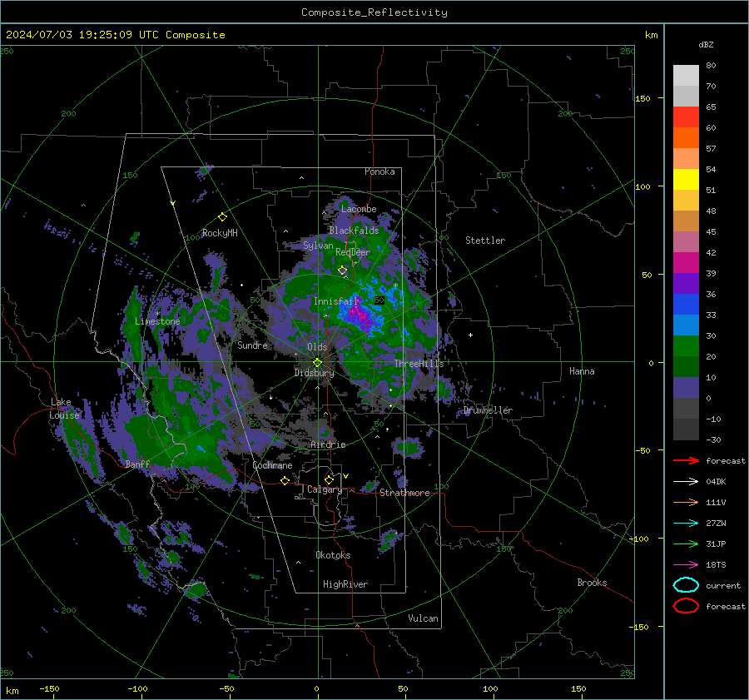Click the dBZ legend heading
Screen dimensions: 749x700
(706, 44)
